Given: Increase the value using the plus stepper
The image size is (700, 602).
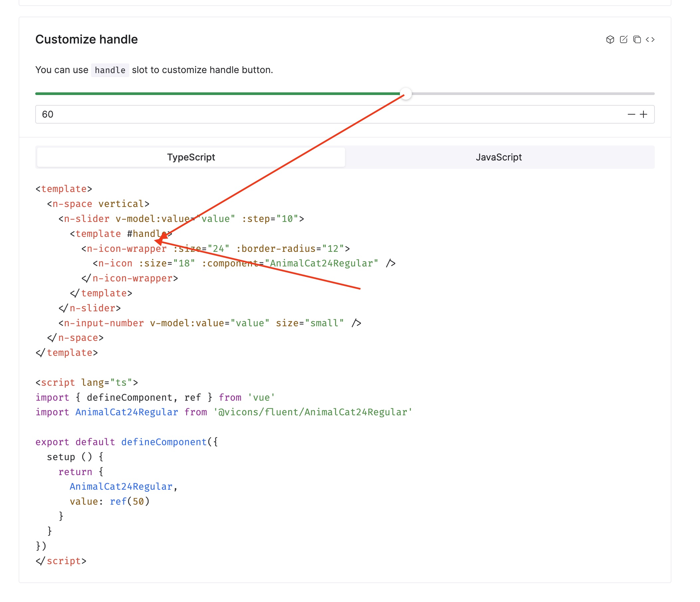Looking at the screenshot, I should pyautogui.click(x=643, y=114).
